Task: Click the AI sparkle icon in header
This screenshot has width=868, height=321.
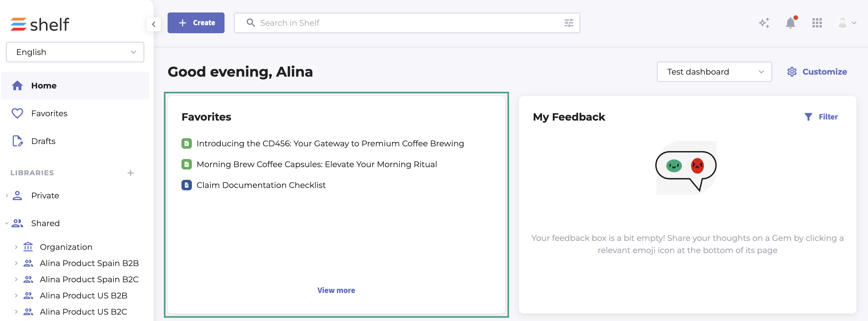Action: (x=764, y=23)
